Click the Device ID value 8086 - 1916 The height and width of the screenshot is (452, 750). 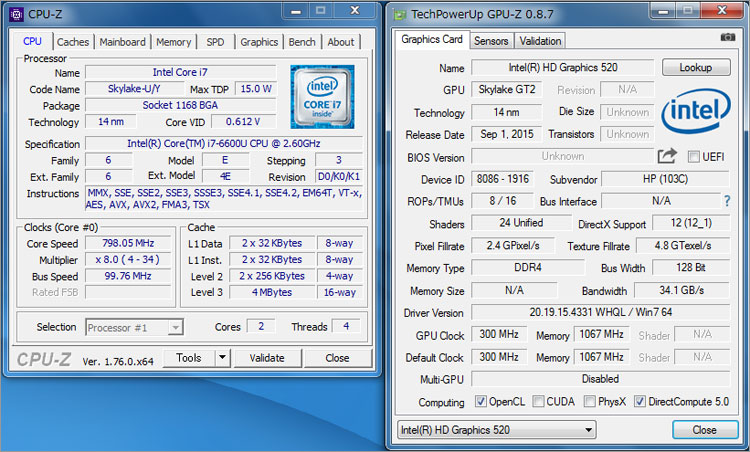pos(502,179)
